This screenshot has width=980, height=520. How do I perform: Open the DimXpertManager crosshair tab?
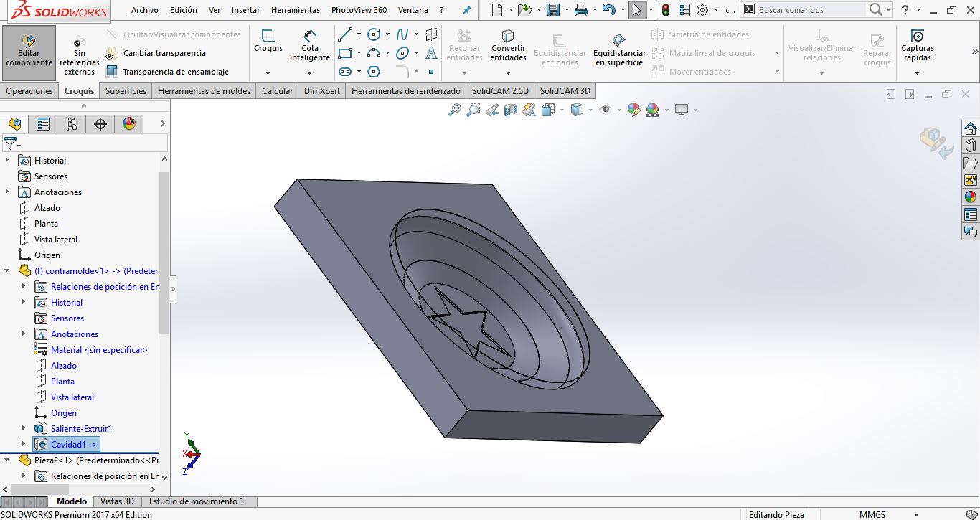coord(100,124)
